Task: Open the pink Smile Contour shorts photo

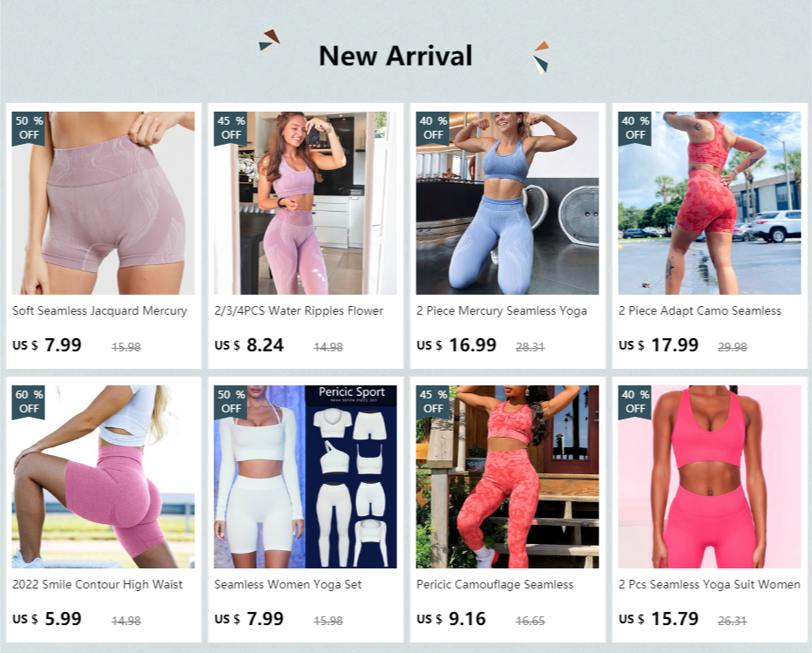Action: tap(103, 476)
